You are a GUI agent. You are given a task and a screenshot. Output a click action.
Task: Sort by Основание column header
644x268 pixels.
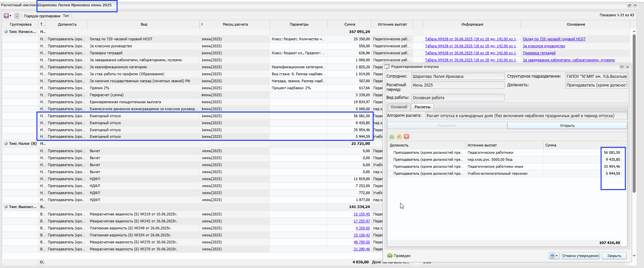coord(576,24)
